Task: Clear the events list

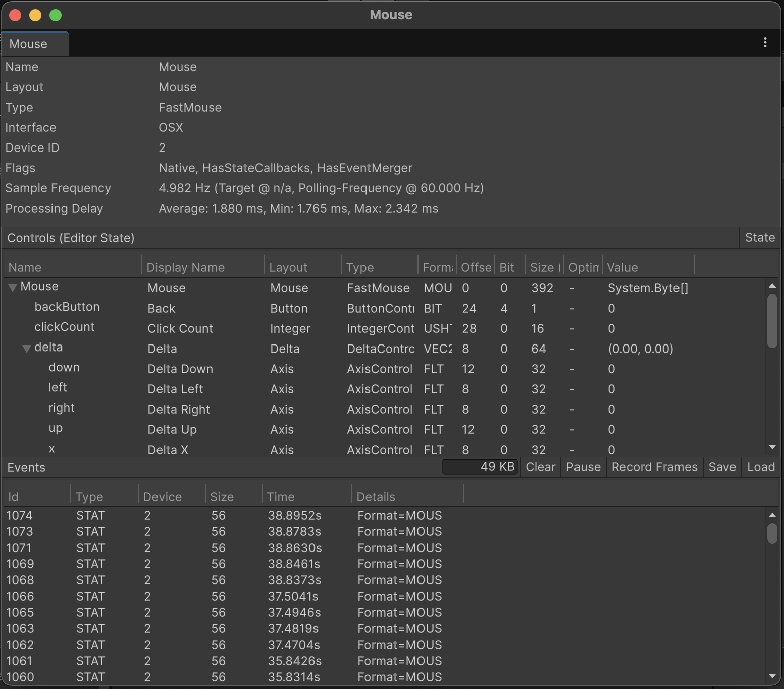Action: (540, 467)
